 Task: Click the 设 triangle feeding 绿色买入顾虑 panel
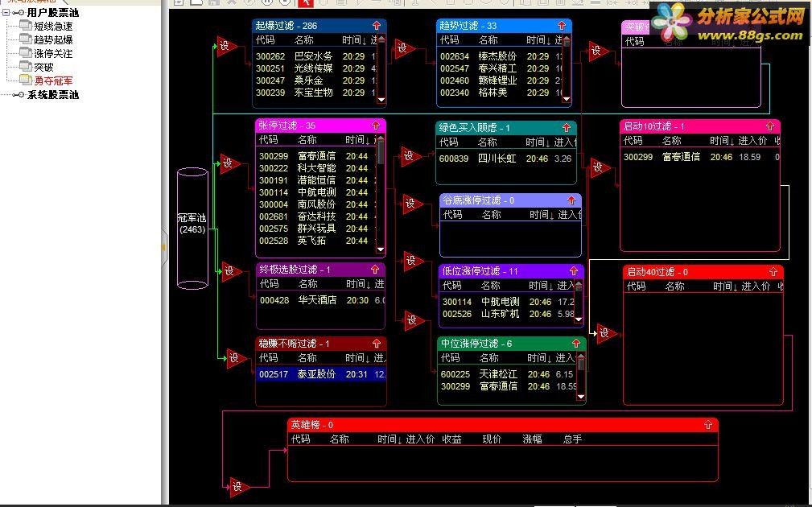point(410,156)
